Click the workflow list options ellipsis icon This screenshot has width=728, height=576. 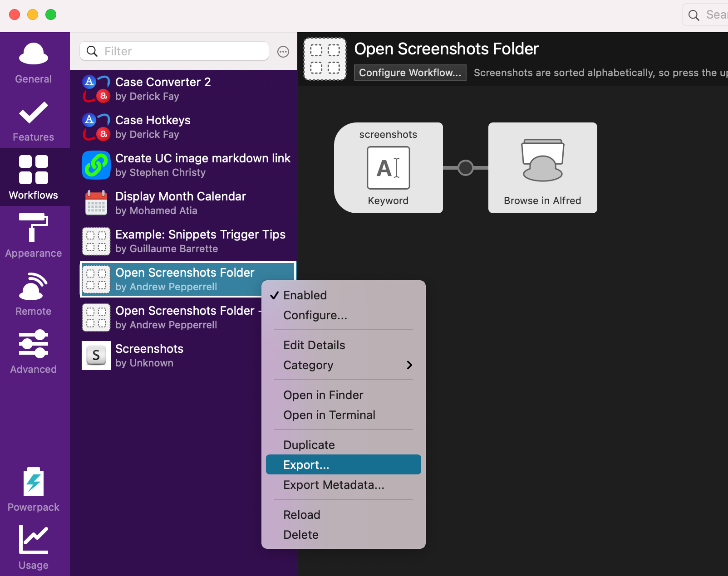pyautogui.click(x=283, y=52)
